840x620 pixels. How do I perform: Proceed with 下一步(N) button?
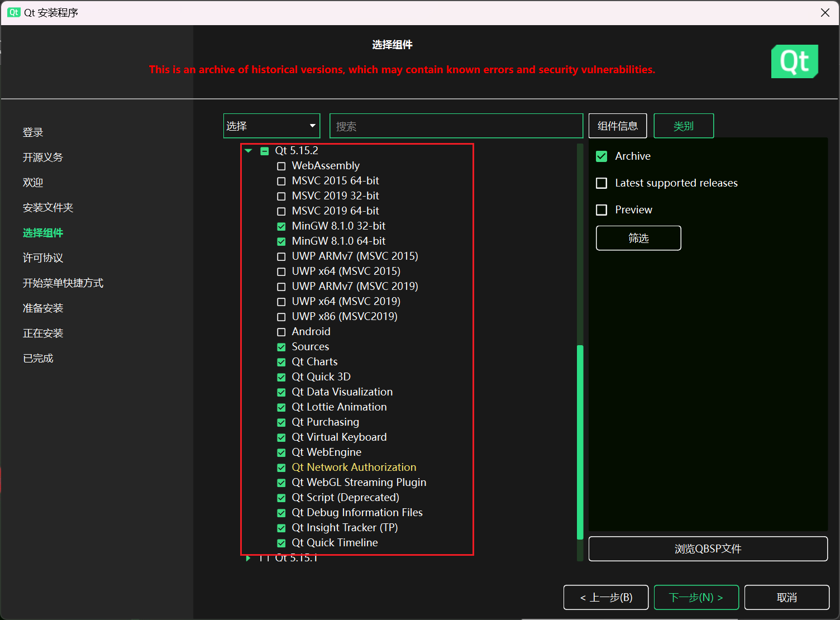pos(696,598)
